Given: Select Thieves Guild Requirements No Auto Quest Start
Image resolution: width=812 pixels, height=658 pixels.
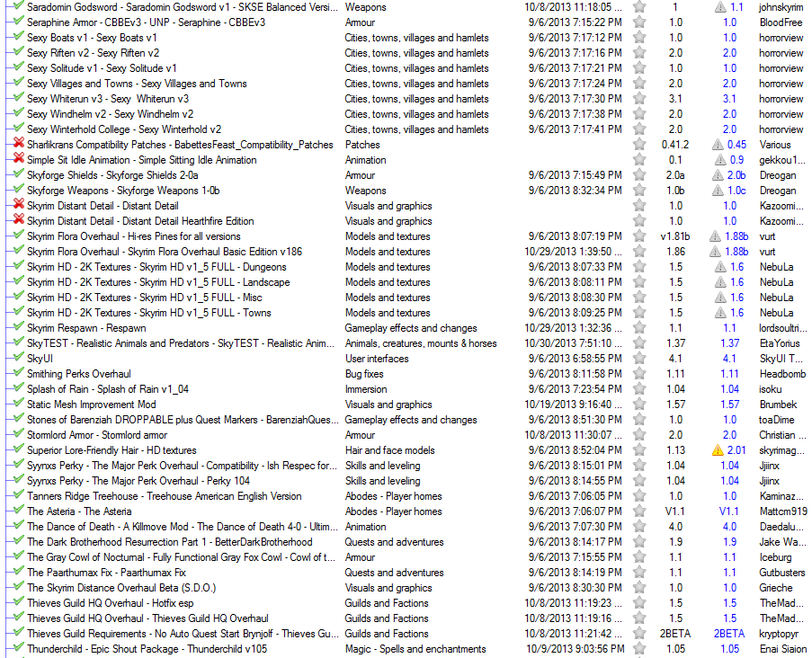Looking at the screenshot, I should pos(183,634).
